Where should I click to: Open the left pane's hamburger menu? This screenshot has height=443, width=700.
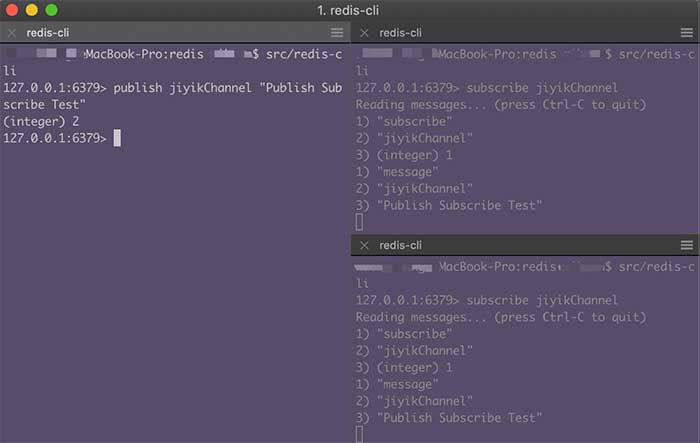337,33
